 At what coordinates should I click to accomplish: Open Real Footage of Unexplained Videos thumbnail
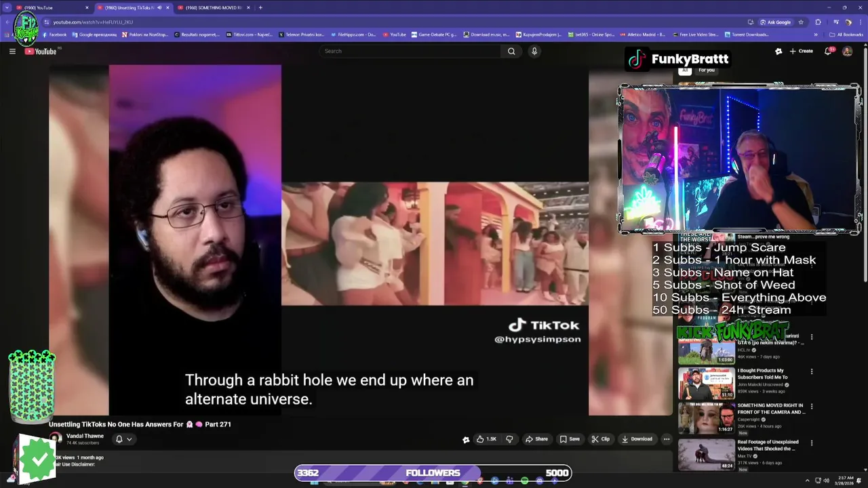[x=706, y=455]
